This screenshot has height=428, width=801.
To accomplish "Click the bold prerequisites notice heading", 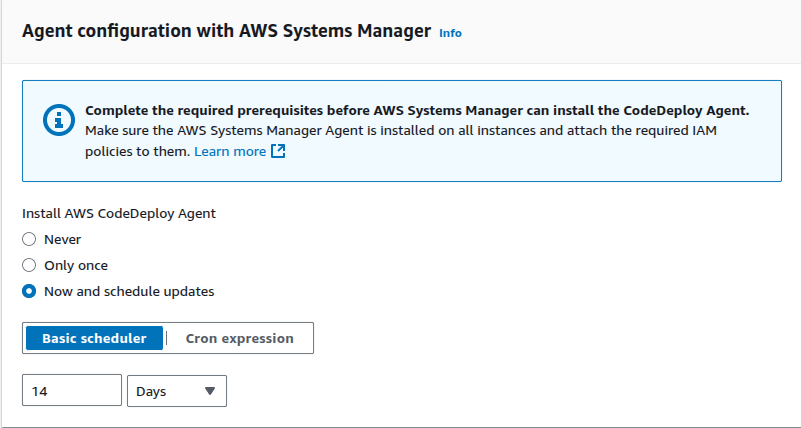I will [417, 110].
